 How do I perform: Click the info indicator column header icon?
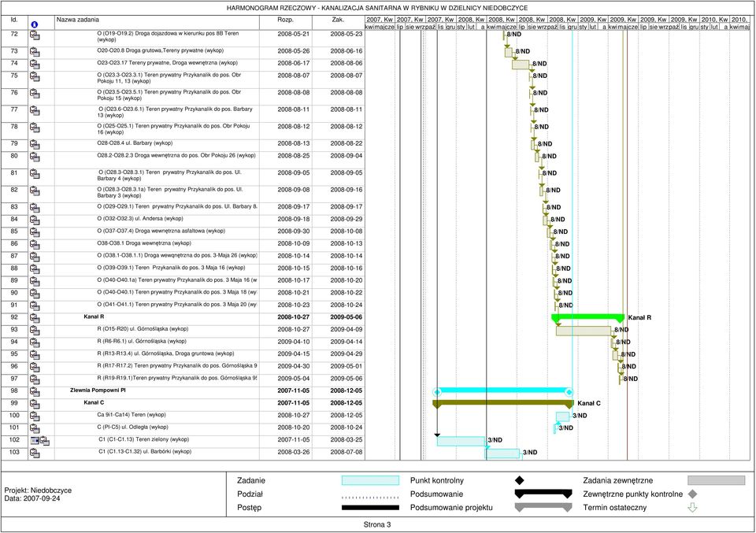tap(34, 24)
